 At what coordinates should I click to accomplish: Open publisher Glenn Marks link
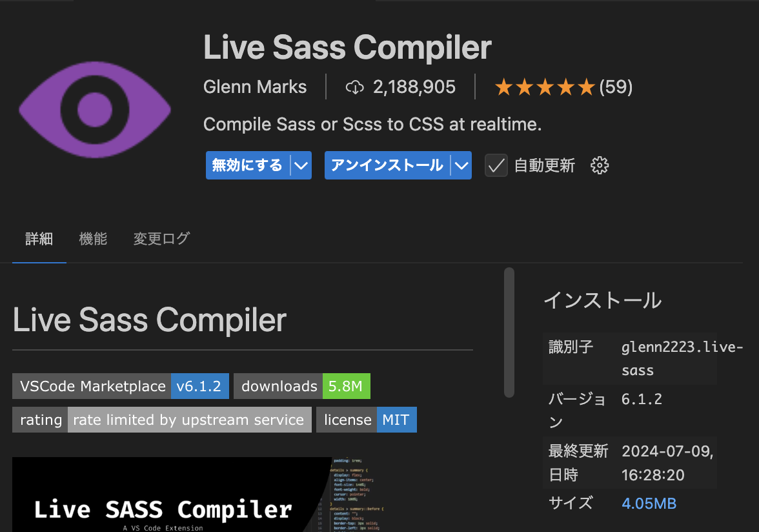coord(255,87)
